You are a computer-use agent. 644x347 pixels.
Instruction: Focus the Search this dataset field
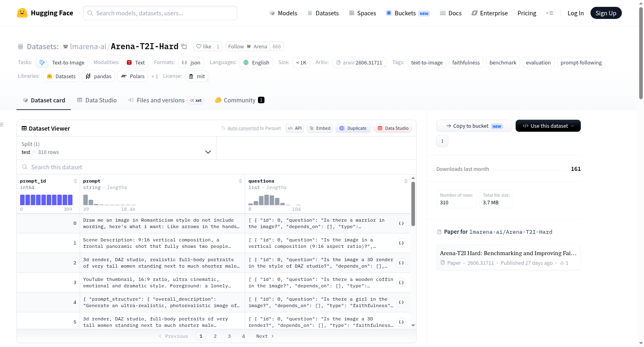point(217,167)
